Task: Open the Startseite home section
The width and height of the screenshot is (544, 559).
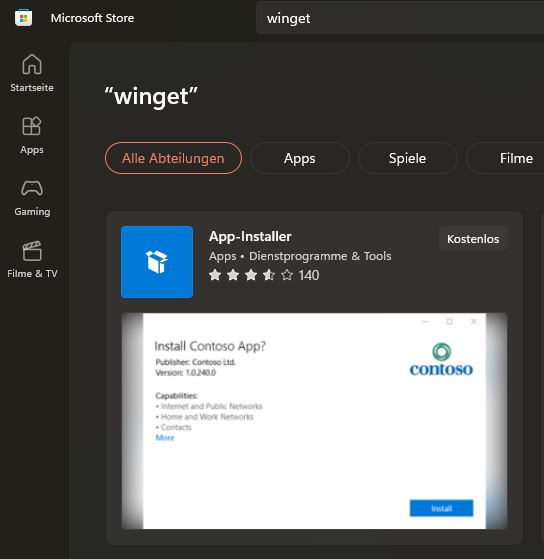Action: click(x=32, y=73)
